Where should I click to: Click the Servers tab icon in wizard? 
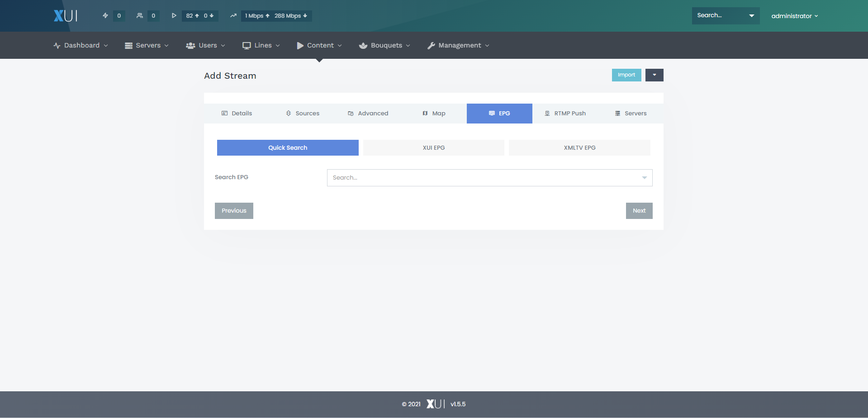[x=617, y=113]
